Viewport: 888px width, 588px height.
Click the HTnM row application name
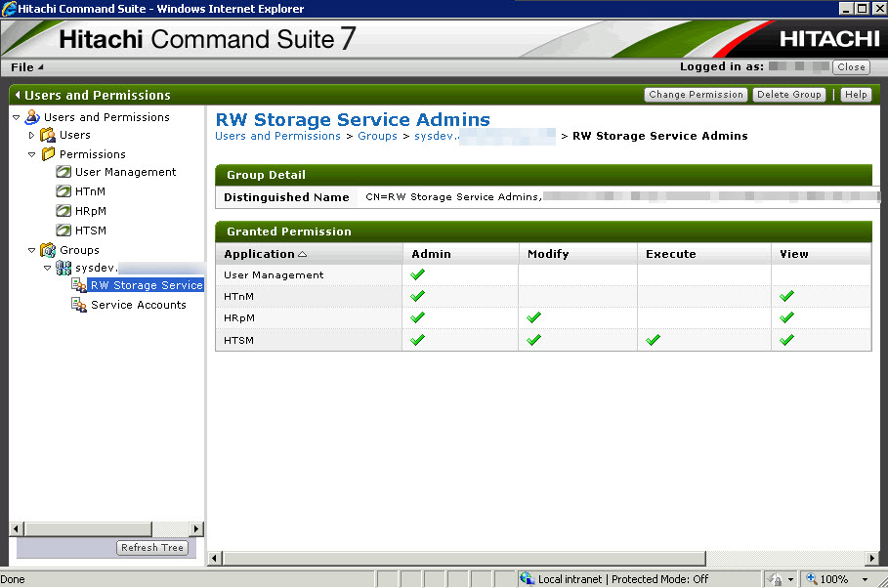click(x=238, y=296)
